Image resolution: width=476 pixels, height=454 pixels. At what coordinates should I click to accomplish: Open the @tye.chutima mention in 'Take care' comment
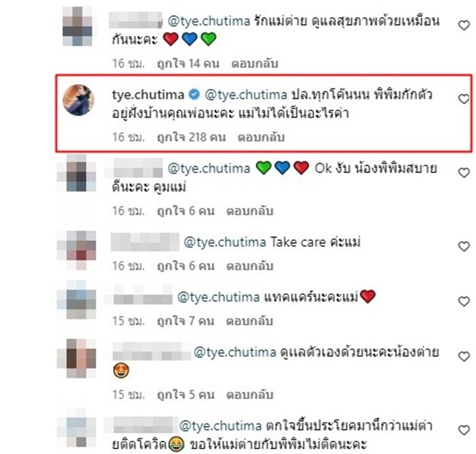click(x=224, y=242)
